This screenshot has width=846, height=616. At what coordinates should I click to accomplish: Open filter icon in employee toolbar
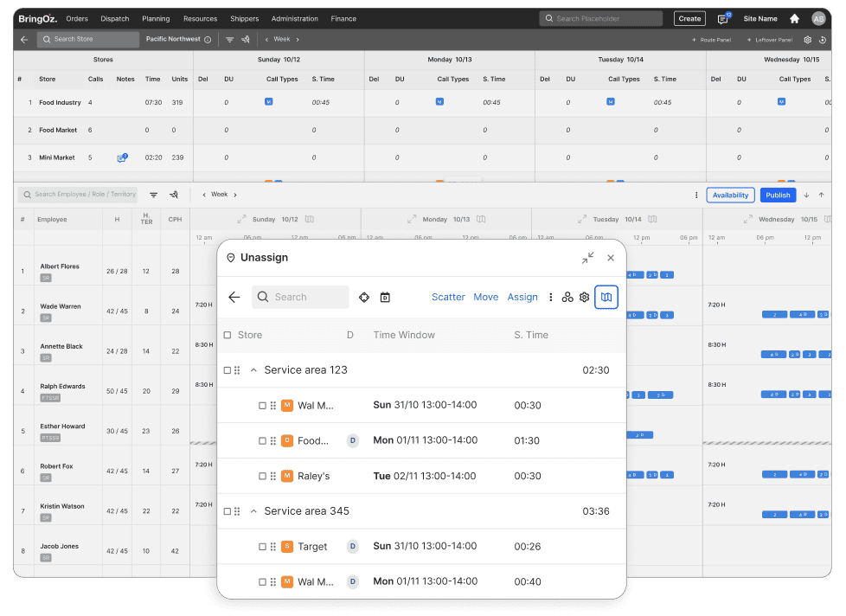(154, 195)
